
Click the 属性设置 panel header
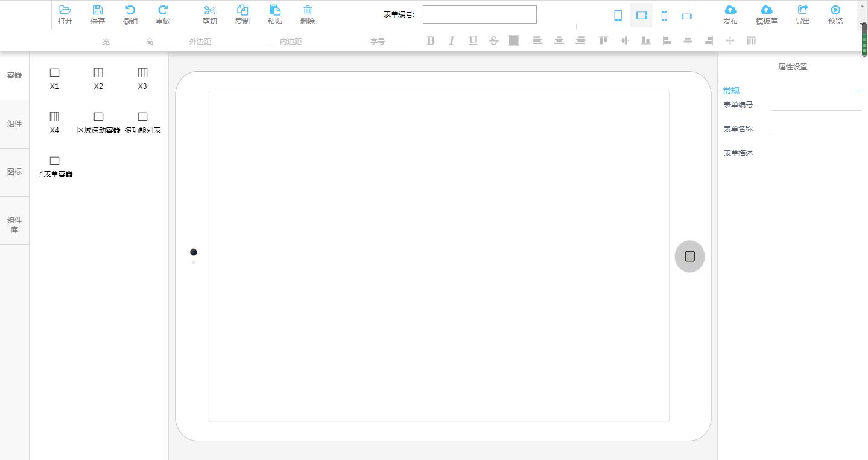click(x=793, y=67)
